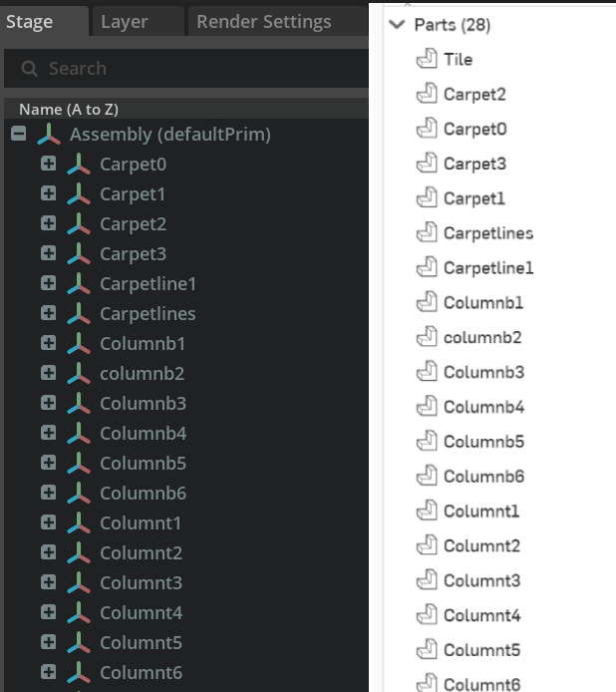
Task: Select the Stage tab
Action: pos(30,21)
